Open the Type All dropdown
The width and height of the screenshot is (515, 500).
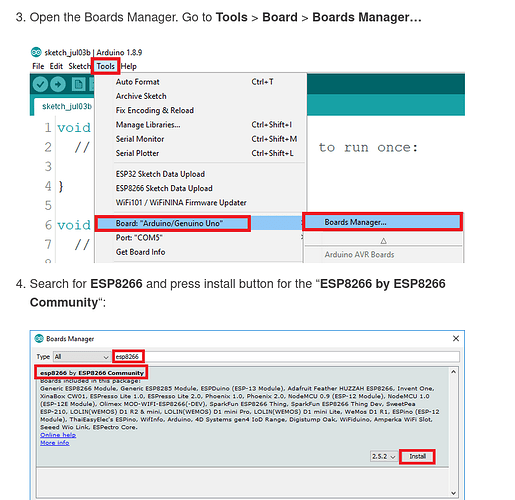point(82,357)
